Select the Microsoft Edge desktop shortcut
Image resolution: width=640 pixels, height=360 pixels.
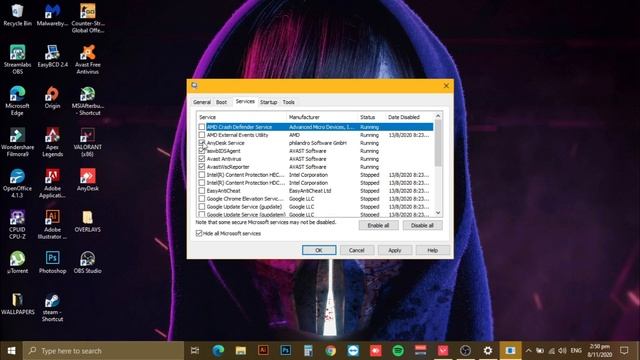point(17,101)
